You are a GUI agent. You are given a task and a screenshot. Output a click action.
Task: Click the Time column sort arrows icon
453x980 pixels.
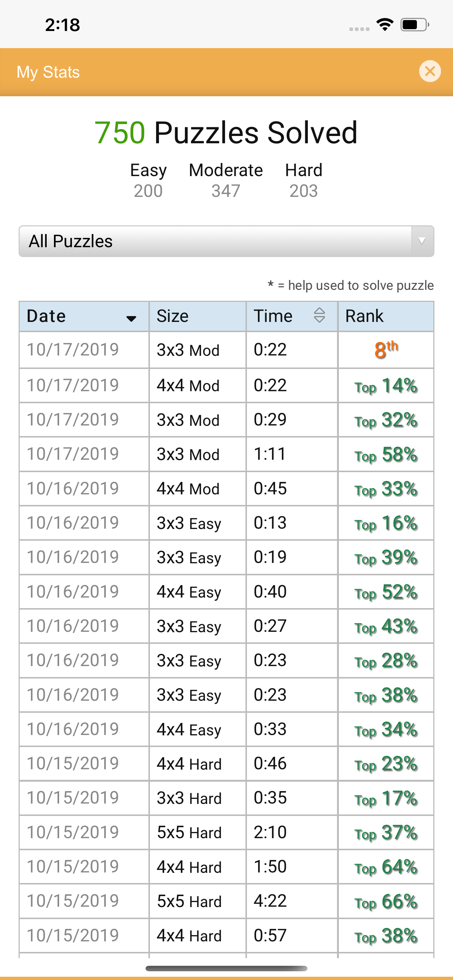click(x=320, y=315)
